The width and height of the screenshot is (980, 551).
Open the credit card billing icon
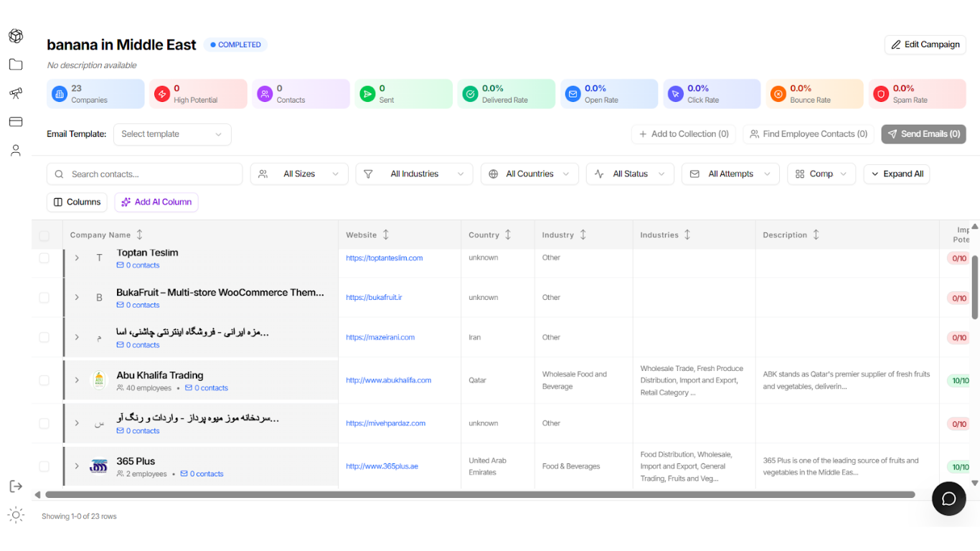coord(16,122)
